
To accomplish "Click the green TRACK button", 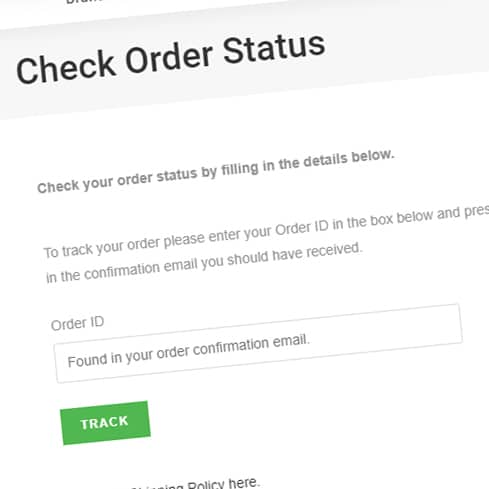I will pos(105,423).
